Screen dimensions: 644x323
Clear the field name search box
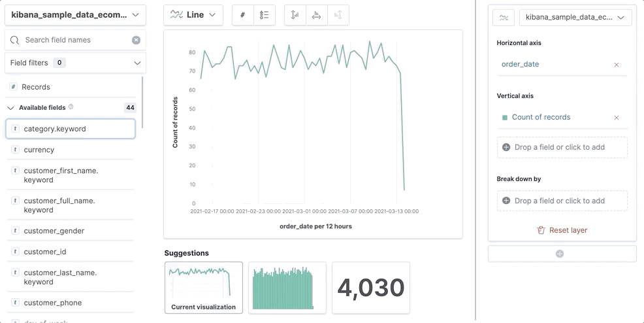coord(136,40)
